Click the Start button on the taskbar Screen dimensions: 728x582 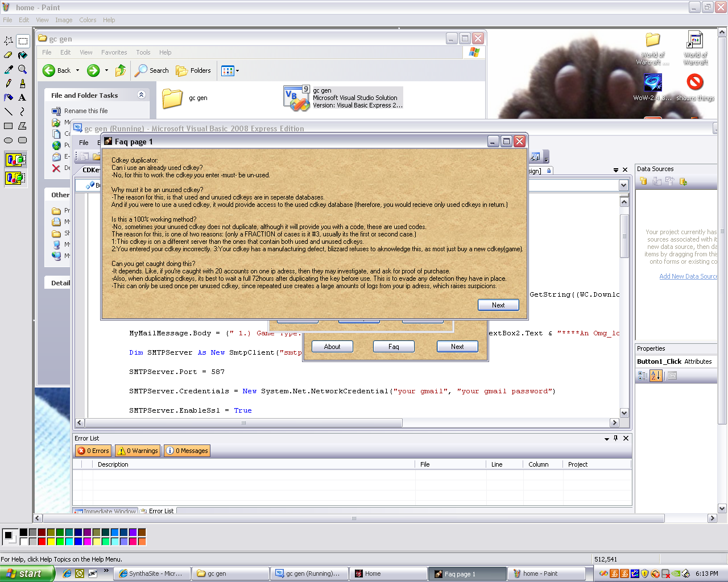point(27,573)
